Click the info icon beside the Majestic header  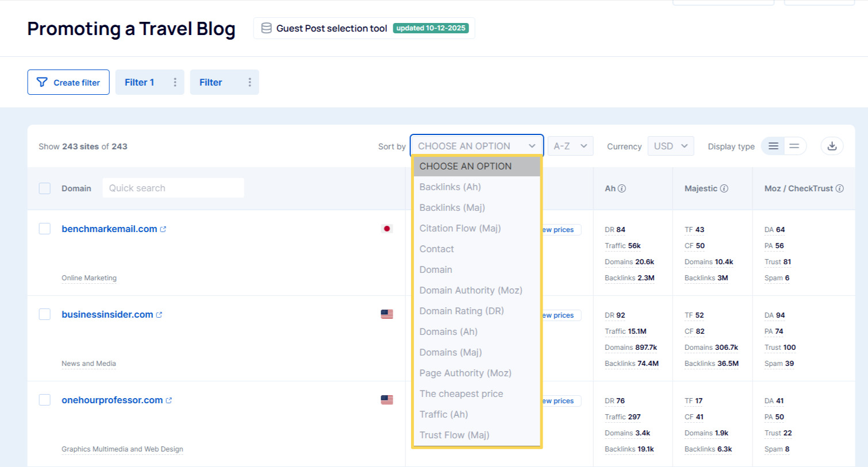coord(725,188)
